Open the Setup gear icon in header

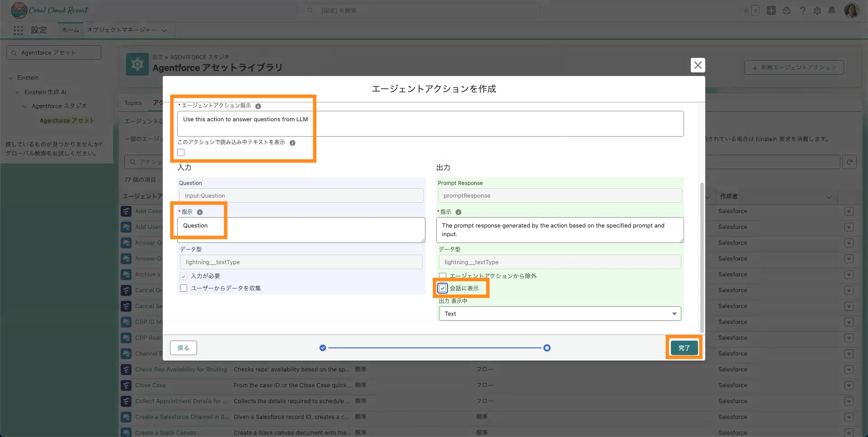[817, 10]
